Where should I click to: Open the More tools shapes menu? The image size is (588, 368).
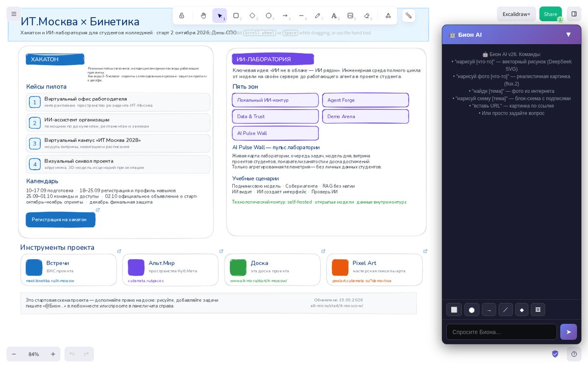coord(388,16)
